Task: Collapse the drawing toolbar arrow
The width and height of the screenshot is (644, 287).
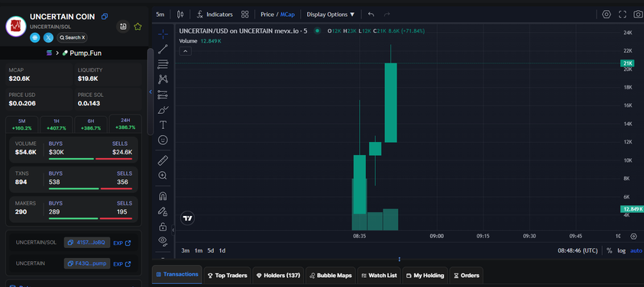Action: (173, 231)
